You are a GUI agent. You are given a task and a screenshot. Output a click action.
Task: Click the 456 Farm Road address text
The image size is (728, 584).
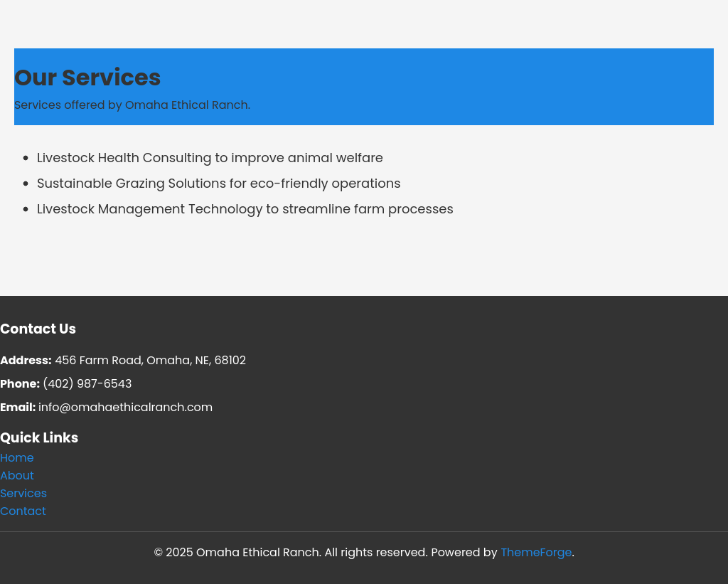pyautogui.click(x=150, y=361)
